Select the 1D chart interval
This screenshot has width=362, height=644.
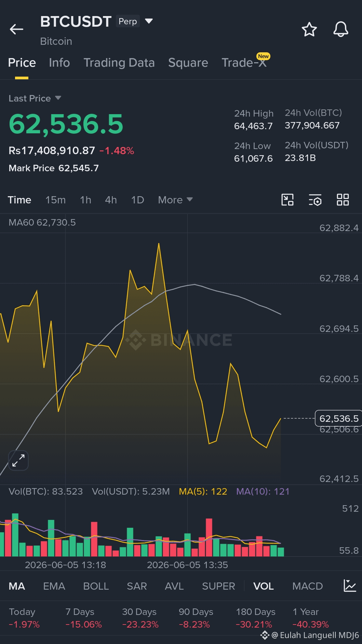pos(138,200)
